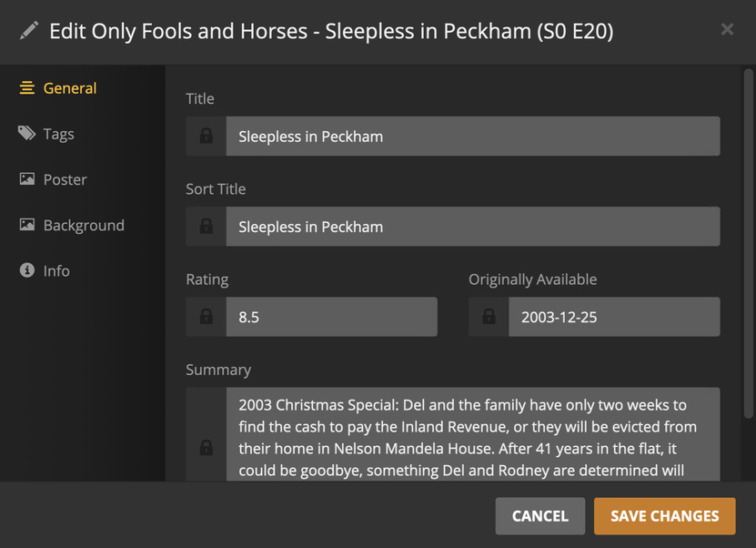The width and height of the screenshot is (756, 548).
Task: Open the Poster tab
Action: pyautogui.click(x=65, y=179)
